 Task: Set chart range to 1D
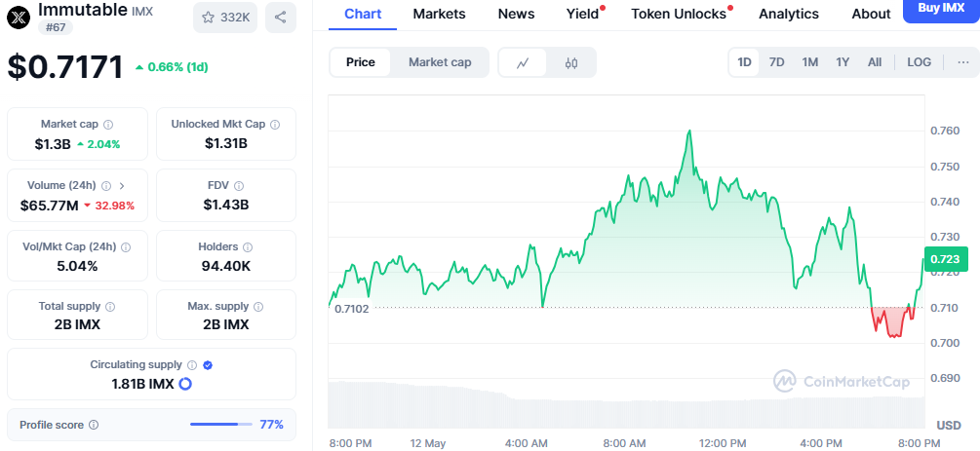pos(744,61)
